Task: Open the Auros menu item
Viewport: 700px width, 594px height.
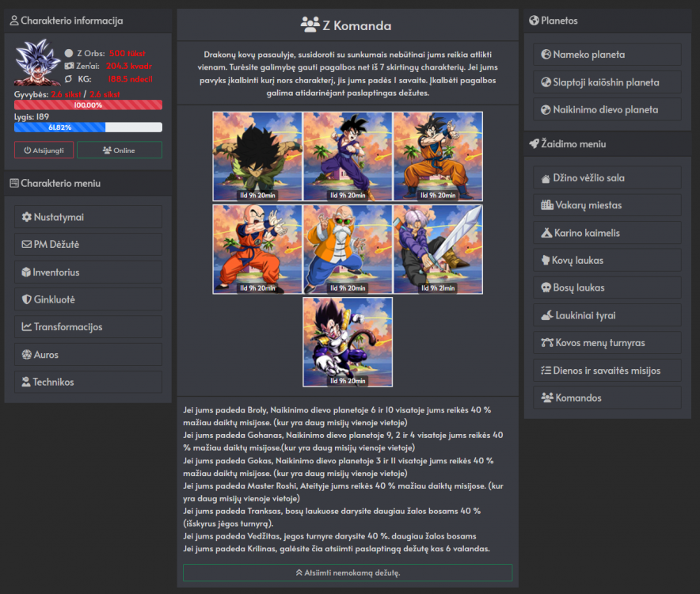Action: pos(88,355)
